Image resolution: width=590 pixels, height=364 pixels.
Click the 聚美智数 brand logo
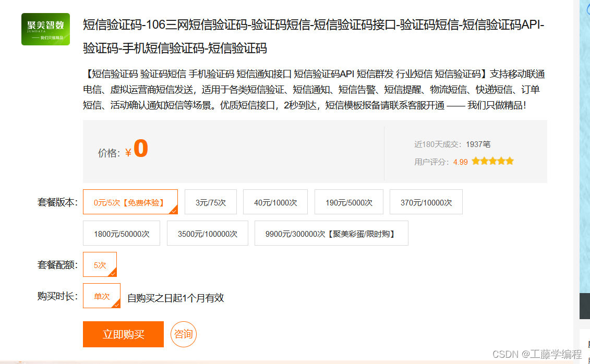[45, 29]
